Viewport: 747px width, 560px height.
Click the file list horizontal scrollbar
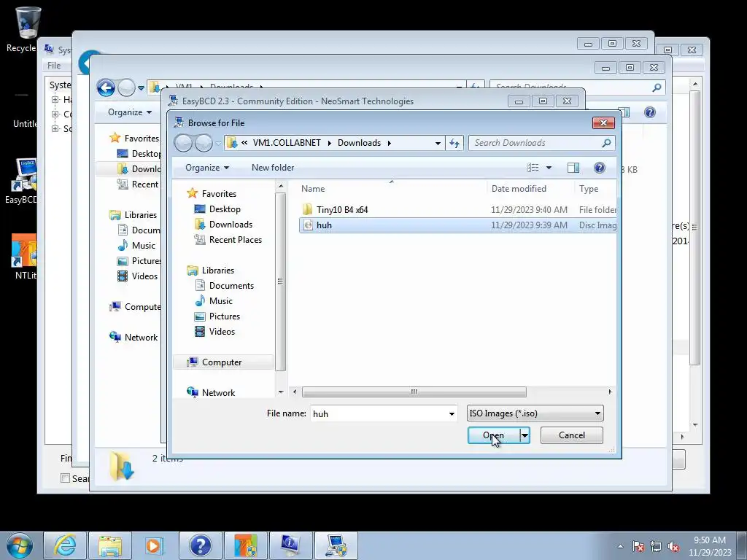click(414, 392)
